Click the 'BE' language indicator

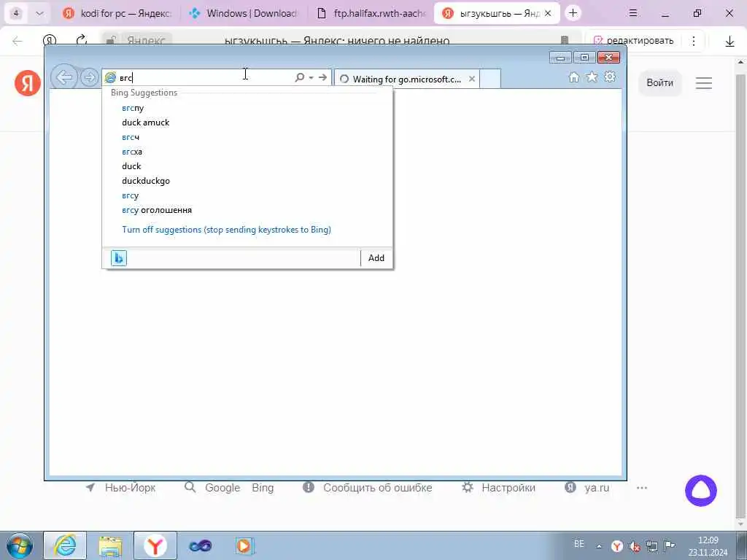578,544
